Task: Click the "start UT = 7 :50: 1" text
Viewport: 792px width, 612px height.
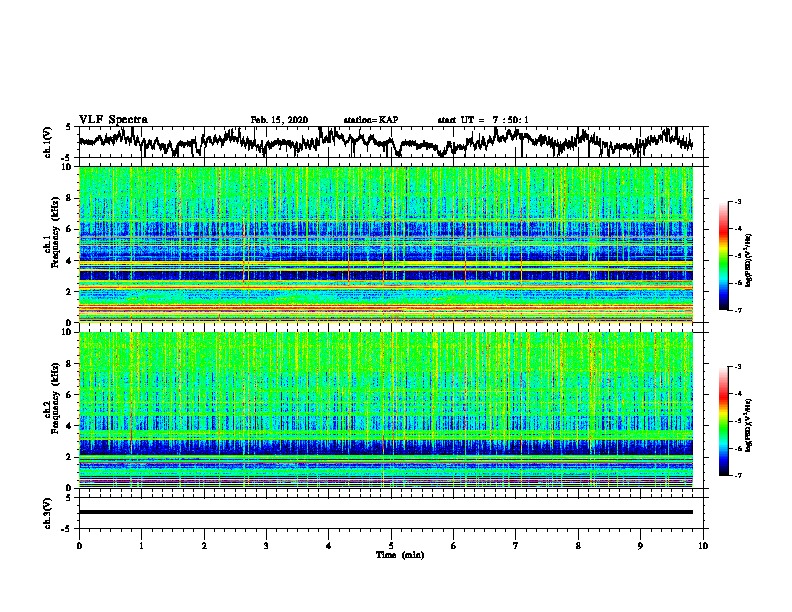Action: pyautogui.click(x=483, y=120)
